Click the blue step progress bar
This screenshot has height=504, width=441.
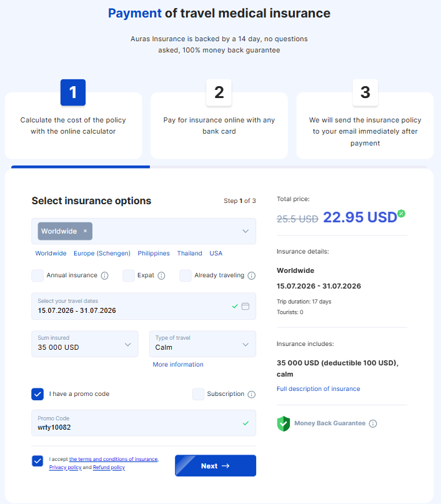80,167
